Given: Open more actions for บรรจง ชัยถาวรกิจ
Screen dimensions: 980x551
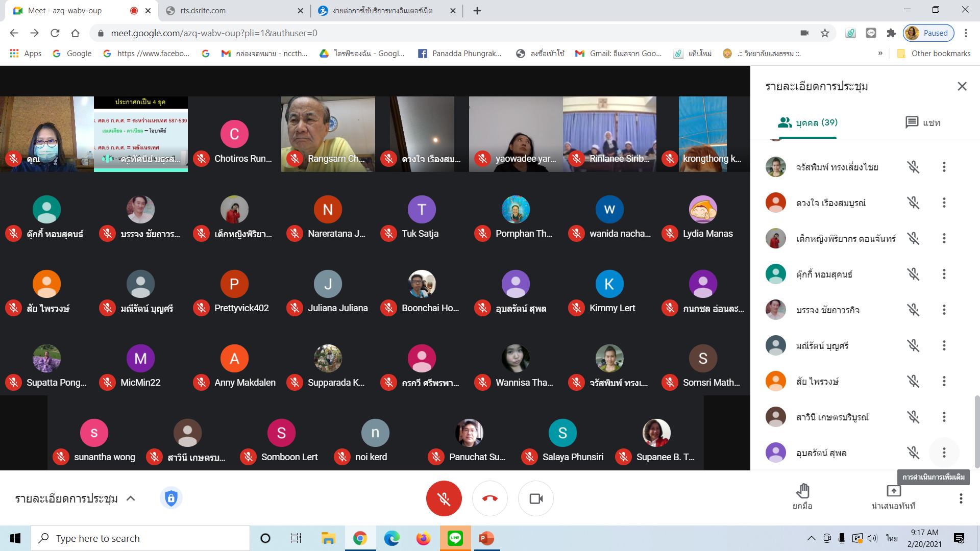Looking at the screenshot, I should 944,310.
